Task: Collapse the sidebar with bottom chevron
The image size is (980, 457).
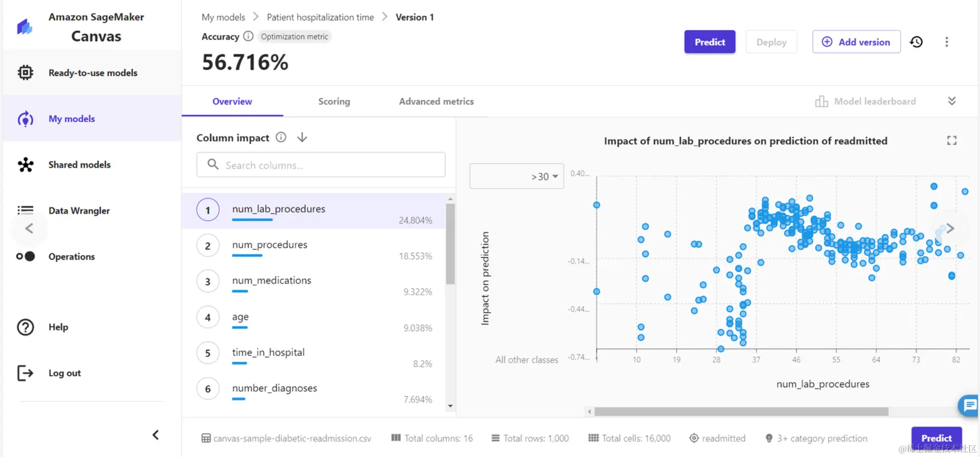Action: pos(155,434)
